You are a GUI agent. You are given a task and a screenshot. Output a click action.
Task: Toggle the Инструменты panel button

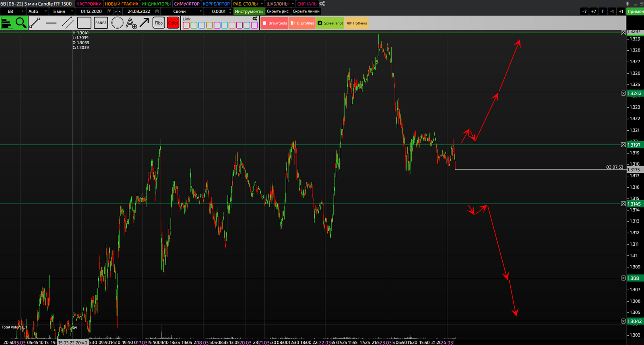[x=249, y=11]
